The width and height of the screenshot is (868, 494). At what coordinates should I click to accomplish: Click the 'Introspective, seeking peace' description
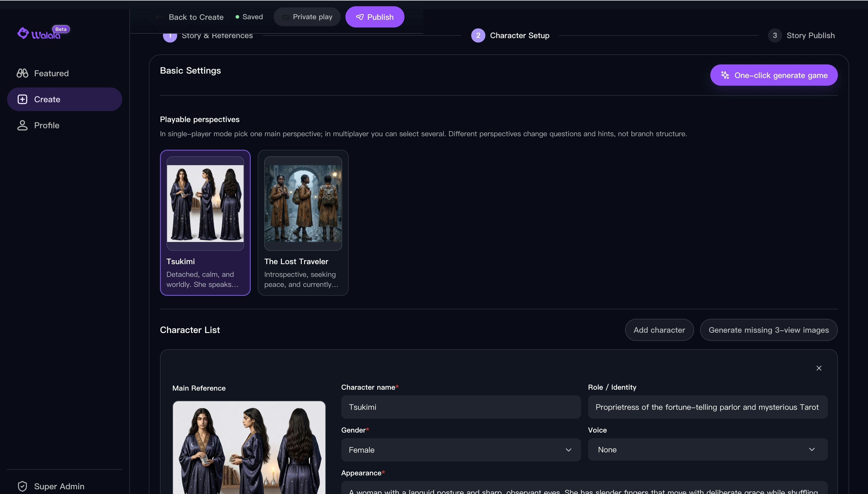click(301, 279)
